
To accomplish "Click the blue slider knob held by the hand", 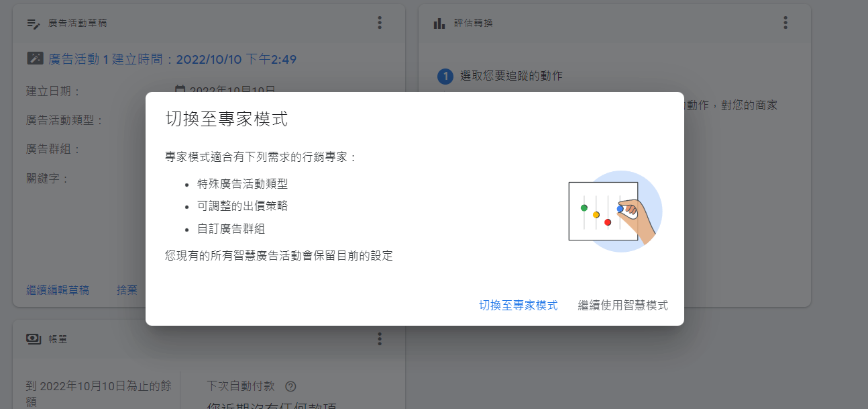I will click(x=620, y=209).
